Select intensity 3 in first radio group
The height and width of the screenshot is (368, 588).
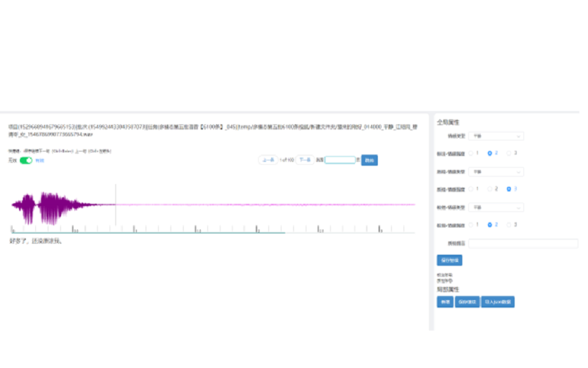509,153
